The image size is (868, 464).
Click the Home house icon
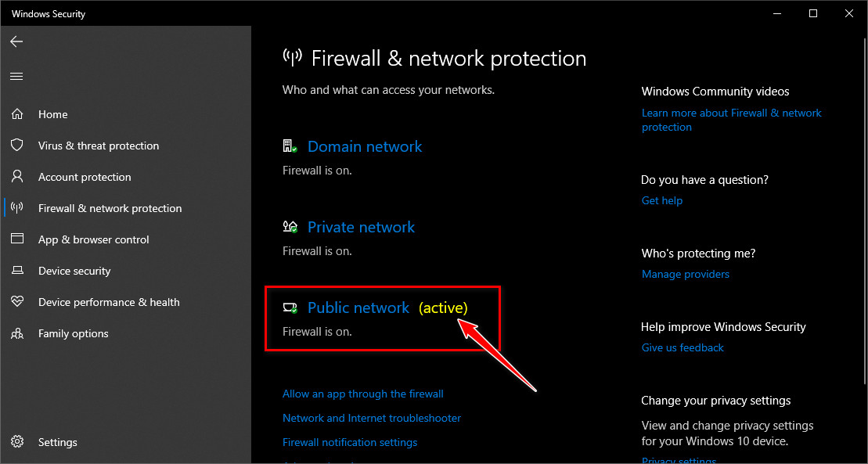[16, 114]
